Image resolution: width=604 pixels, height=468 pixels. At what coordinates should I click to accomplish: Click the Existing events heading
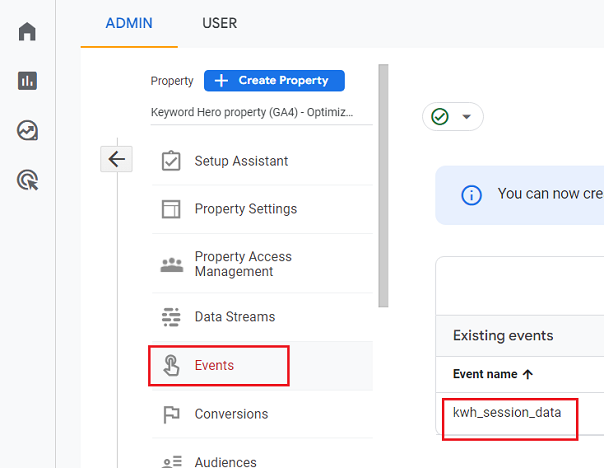[x=503, y=335]
